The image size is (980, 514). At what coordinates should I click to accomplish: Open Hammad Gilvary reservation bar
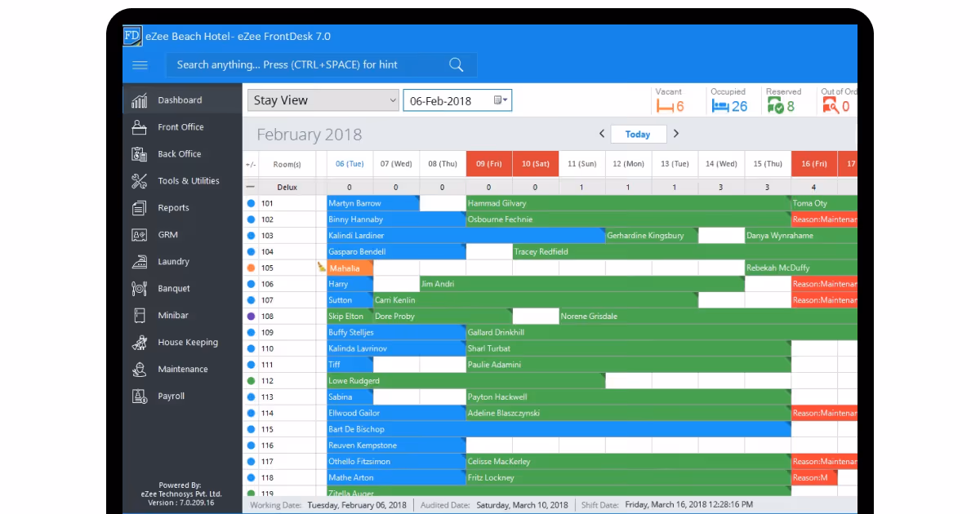(x=628, y=203)
